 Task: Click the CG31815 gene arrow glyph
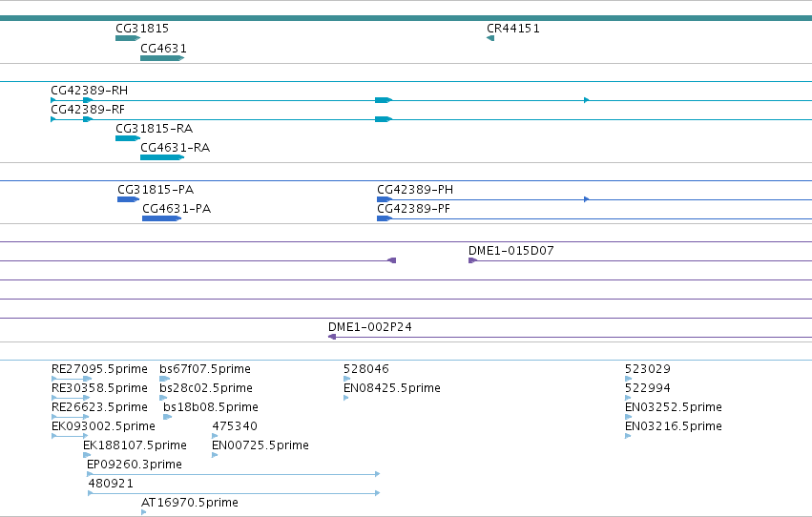point(128,38)
